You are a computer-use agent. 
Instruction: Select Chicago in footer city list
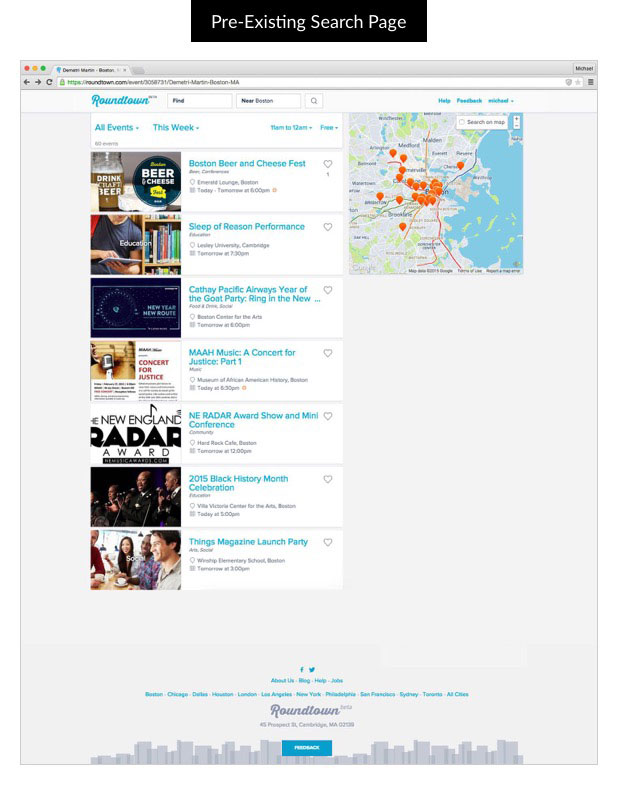177,694
